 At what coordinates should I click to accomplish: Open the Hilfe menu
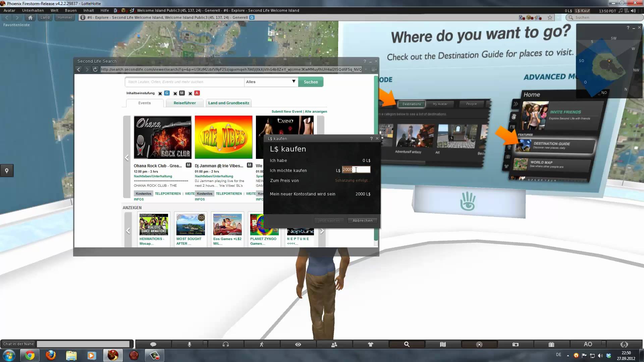tap(105, 10)
